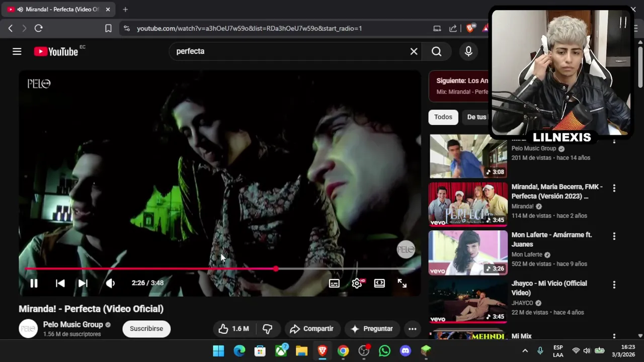Viewport: 644px width, 362px height.
Task: Open options for Perfecta Versión 2023
Action: point(614,188)
